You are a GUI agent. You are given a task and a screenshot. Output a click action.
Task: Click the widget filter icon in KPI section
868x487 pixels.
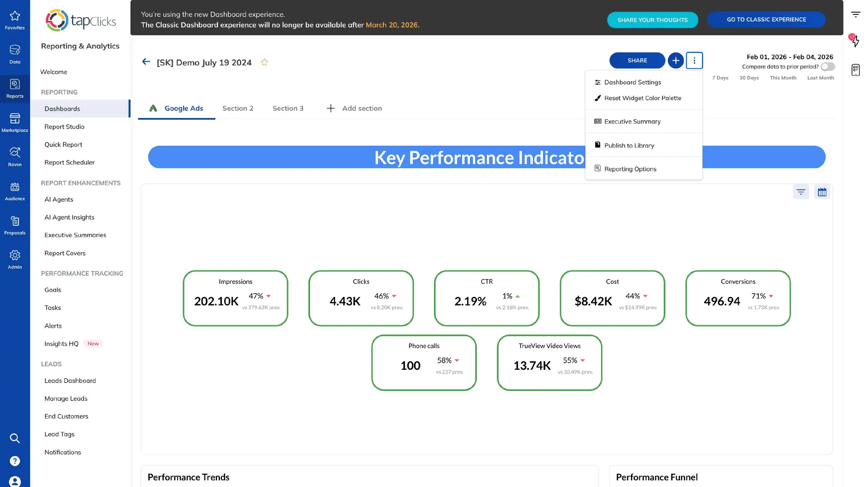point(801,192)
